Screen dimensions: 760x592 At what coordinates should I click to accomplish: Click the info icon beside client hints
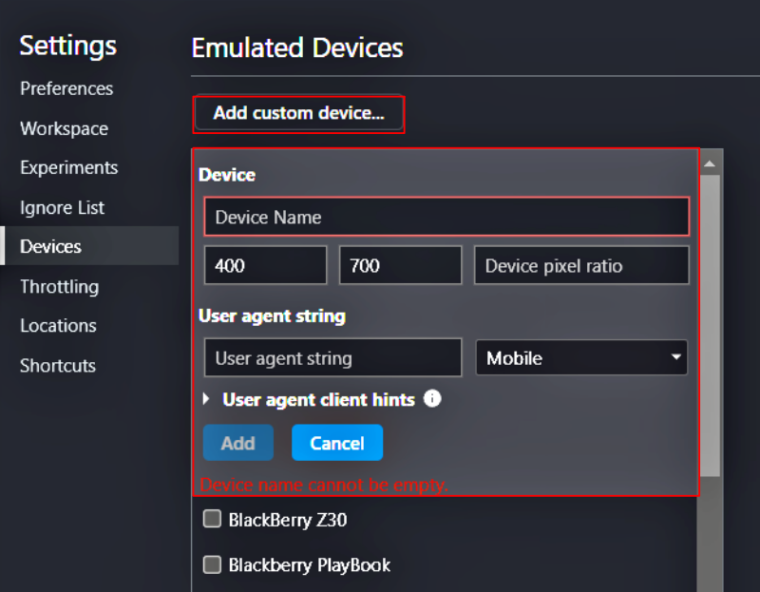[432, 399]
